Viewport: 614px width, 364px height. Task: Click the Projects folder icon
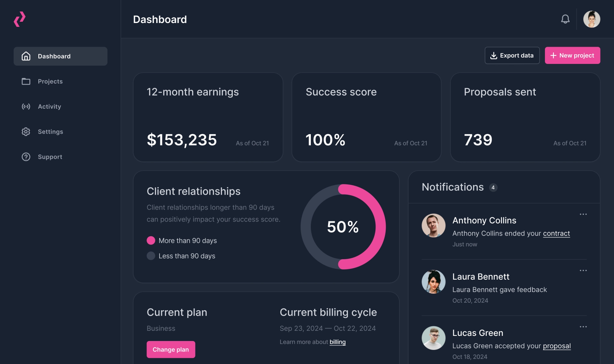26,81
